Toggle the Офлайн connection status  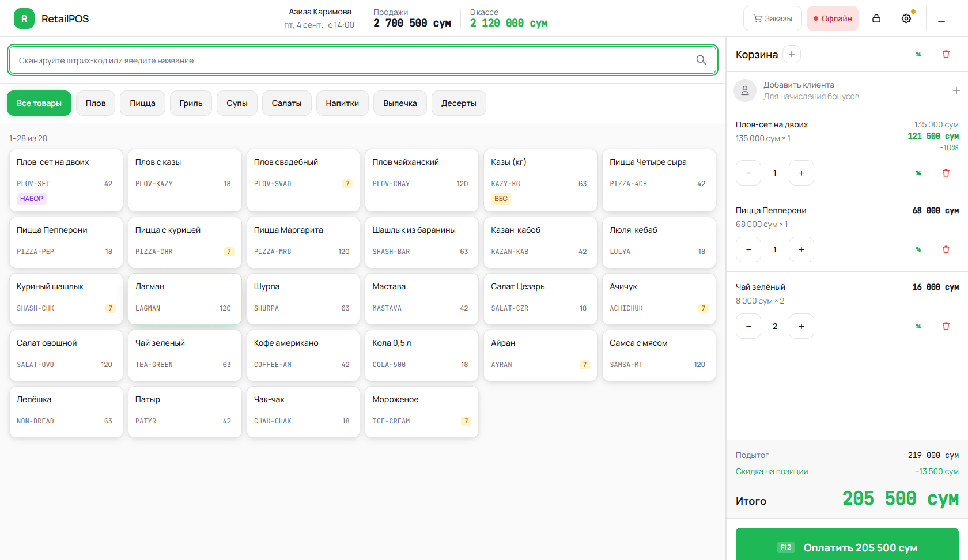click(x=833, y=18)
